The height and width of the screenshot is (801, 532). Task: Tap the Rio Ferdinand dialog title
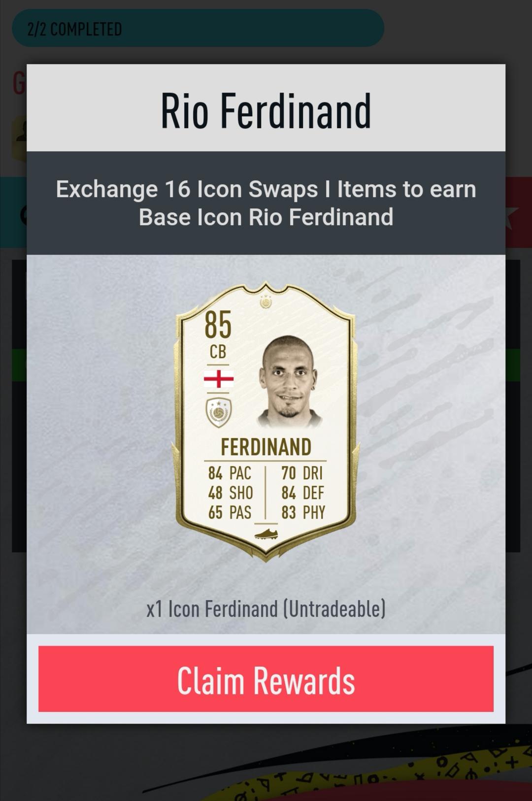tap(266, 111)
